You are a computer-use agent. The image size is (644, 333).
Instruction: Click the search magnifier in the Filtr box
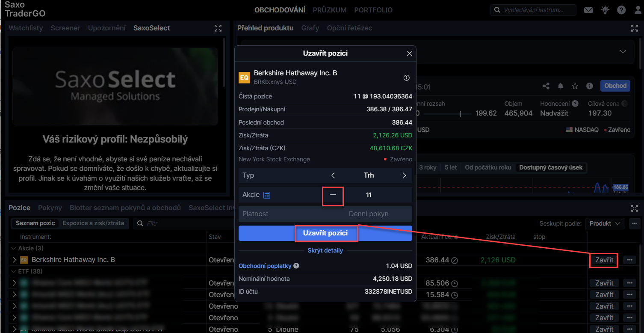pyautogui.click(x=140, y=223)
